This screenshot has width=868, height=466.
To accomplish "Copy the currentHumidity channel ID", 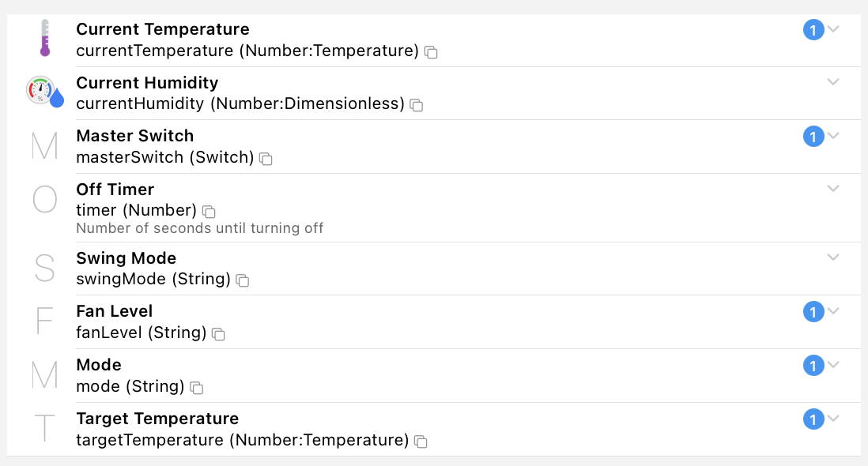I will [x=417, y=105].
